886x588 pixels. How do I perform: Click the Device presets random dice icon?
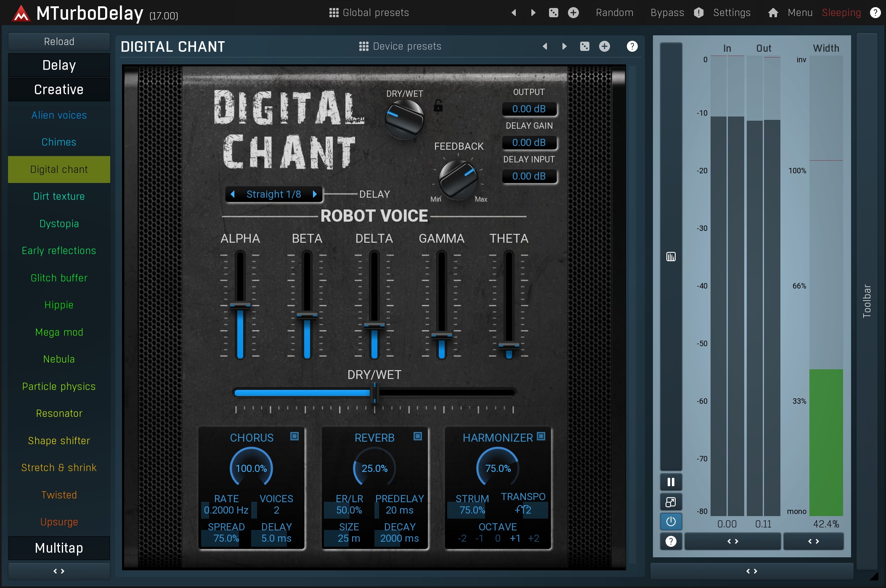coord(584,46)
